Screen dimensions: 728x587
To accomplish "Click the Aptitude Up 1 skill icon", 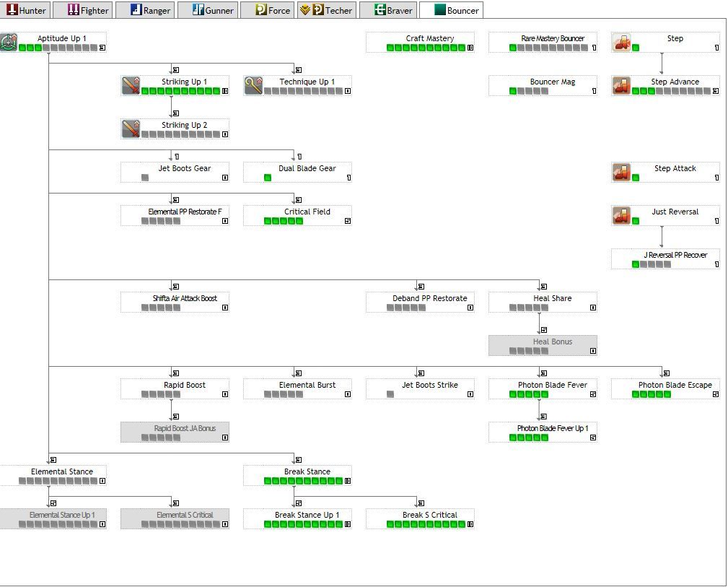I will [9, 43].
